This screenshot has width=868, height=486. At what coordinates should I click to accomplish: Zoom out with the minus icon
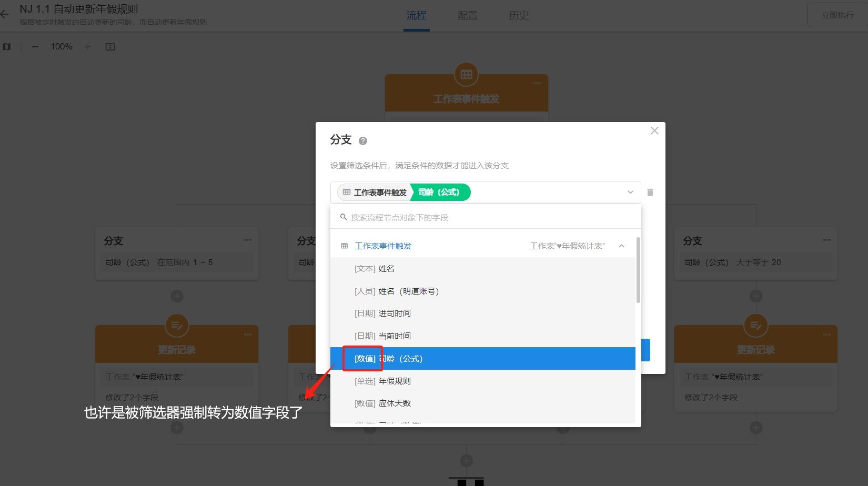pyautogui.click(x=35, y=47)
